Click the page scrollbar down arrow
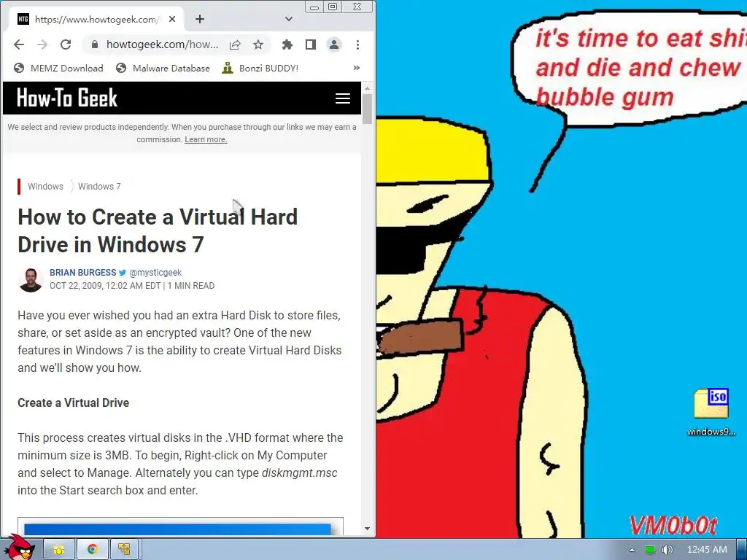Viewport: 747px width, 560px height. click(367, 528)
